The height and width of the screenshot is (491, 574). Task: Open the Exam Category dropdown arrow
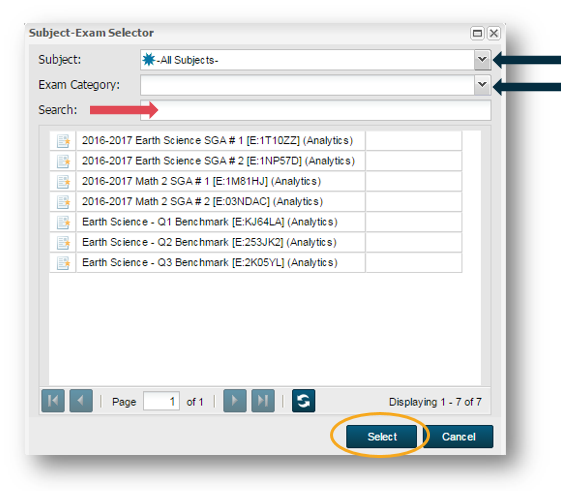click(482, 85)
